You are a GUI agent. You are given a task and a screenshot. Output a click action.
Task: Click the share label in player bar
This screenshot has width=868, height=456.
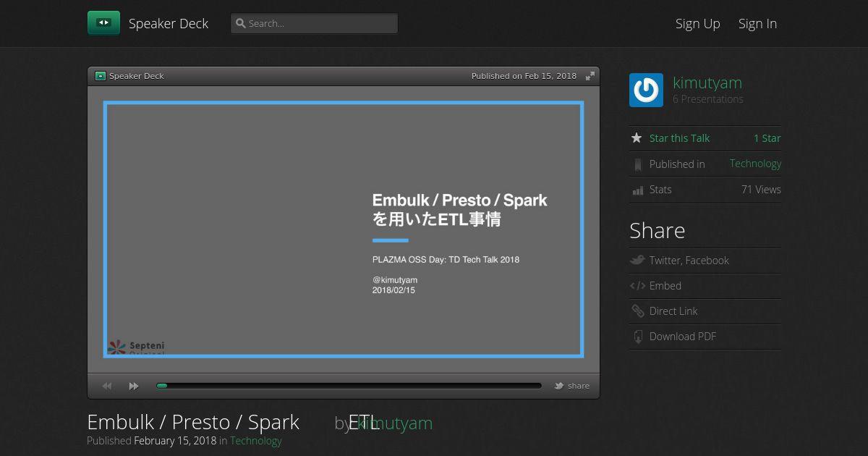tap(579, 386)
